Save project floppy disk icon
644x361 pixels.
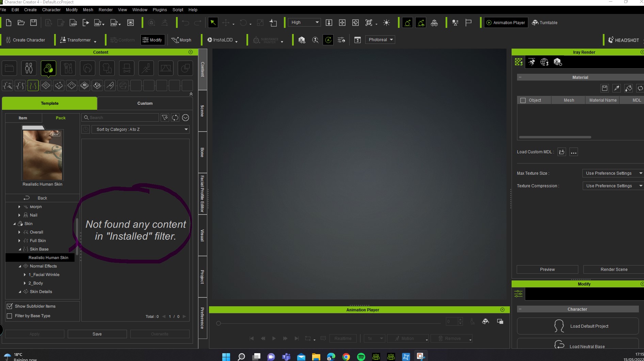33,23
